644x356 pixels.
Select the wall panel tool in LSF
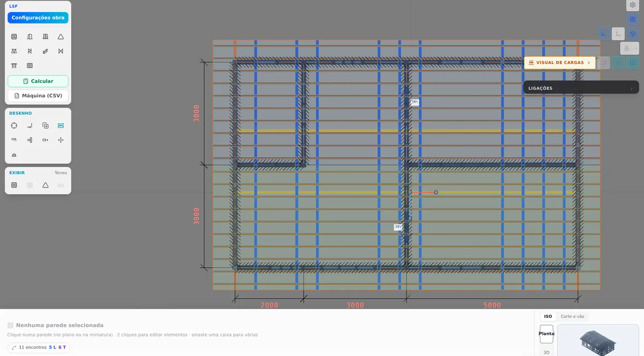[x=14, y=37]
